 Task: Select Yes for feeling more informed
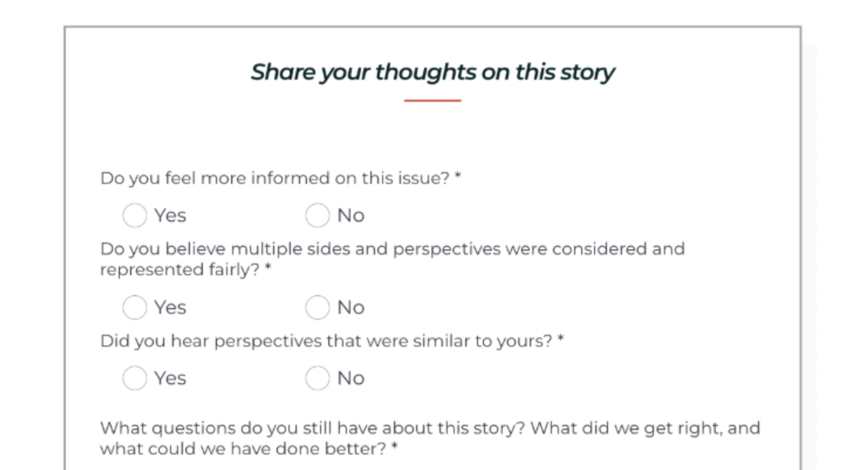pos(134,215)
